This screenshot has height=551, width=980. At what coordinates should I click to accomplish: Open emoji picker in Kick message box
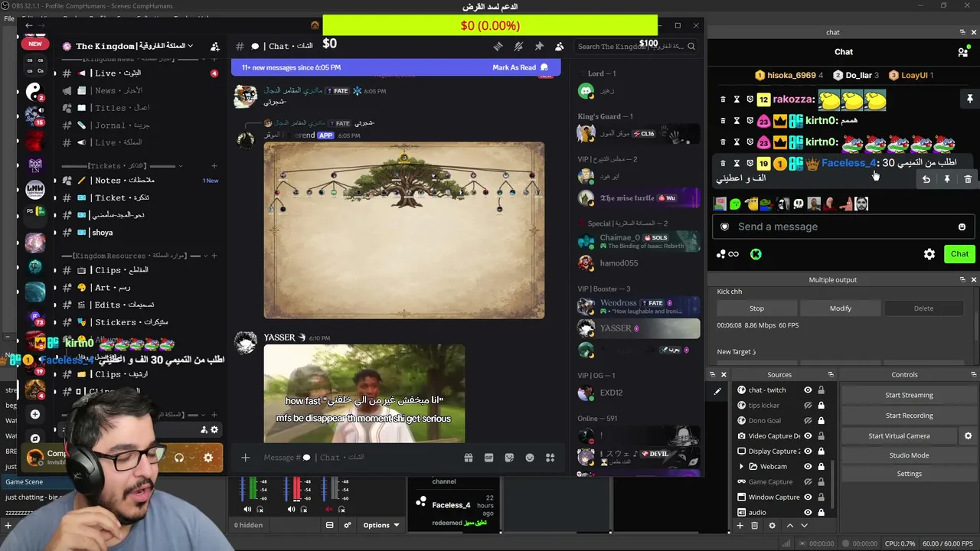pos(962,227)
